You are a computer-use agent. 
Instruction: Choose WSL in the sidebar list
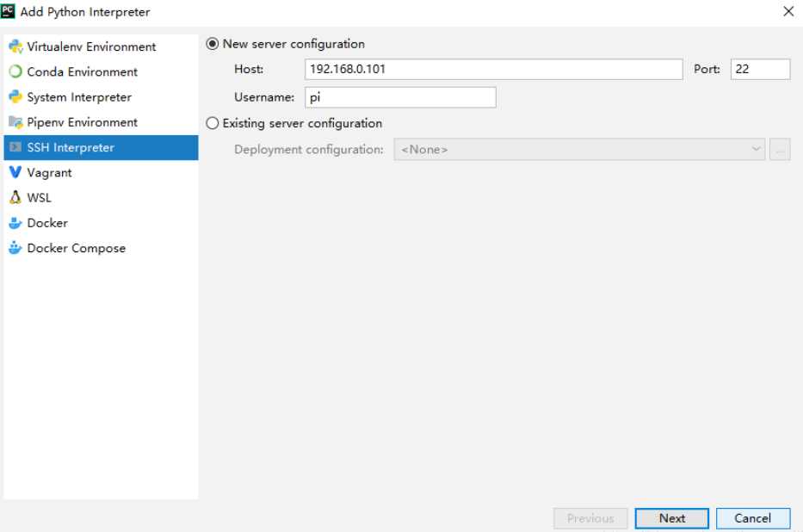point(101,198)
